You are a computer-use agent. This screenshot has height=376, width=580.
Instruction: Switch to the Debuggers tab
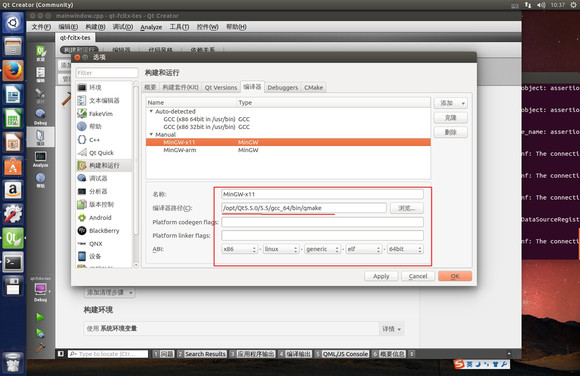(283, 87)
